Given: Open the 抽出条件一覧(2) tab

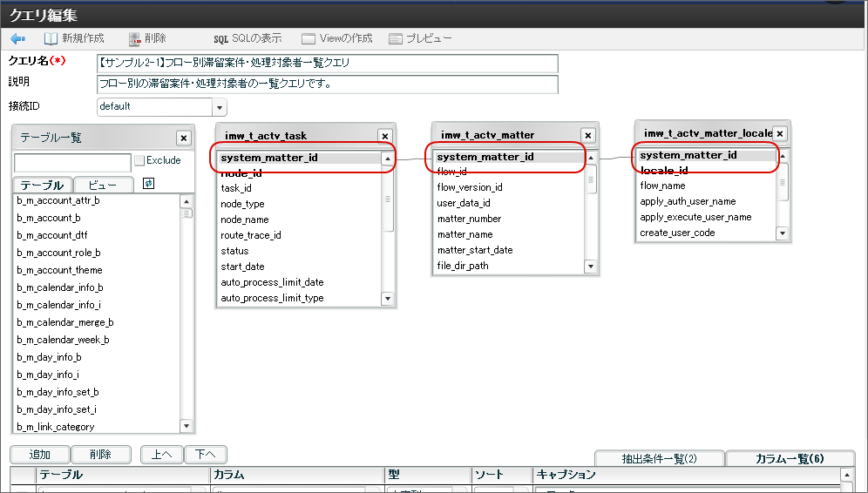Looking at the screenshot, I should [660, 459].
